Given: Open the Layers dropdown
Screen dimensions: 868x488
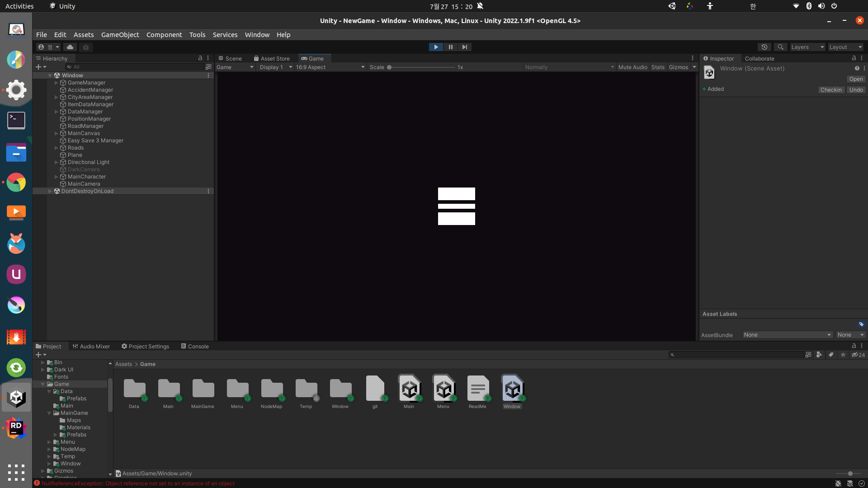Looking at the screenshot, I should point(807,47).
